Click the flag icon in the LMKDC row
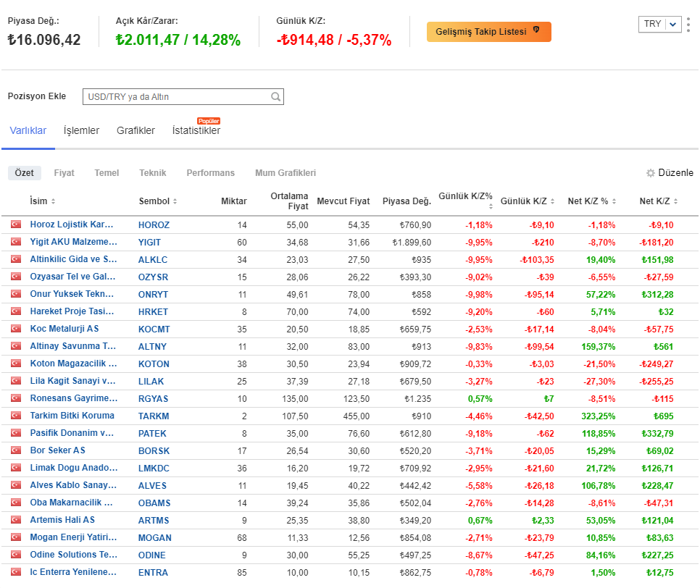Screen dimensions: 700x588 (16, 468)
